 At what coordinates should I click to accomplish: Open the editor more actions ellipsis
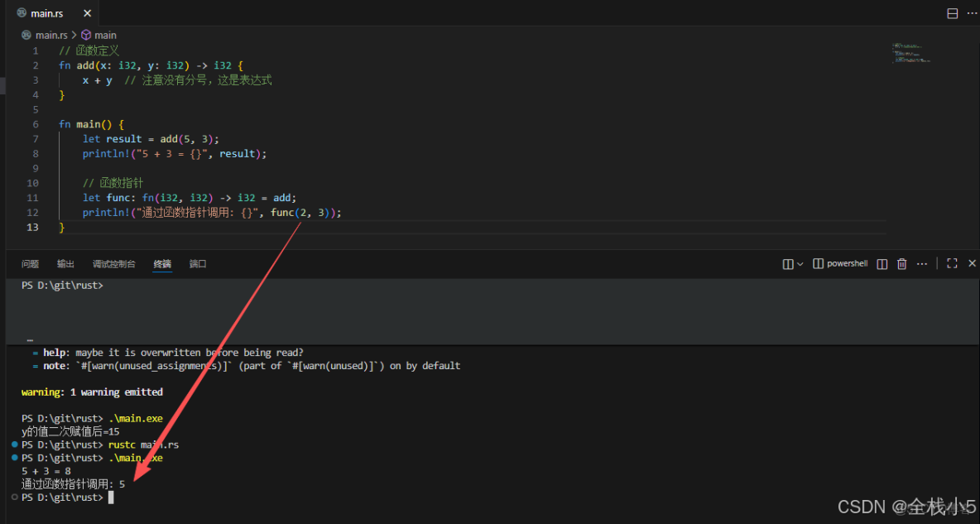tap(972, 12)
